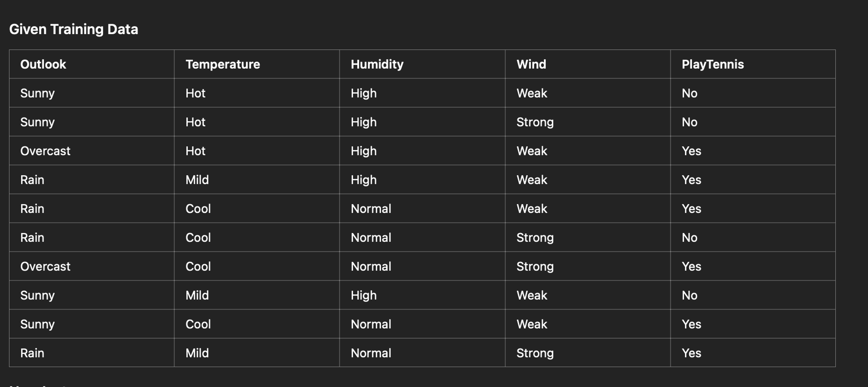
Task: Select the Mild cell in the Sunny row
Action: coord(197,296)
